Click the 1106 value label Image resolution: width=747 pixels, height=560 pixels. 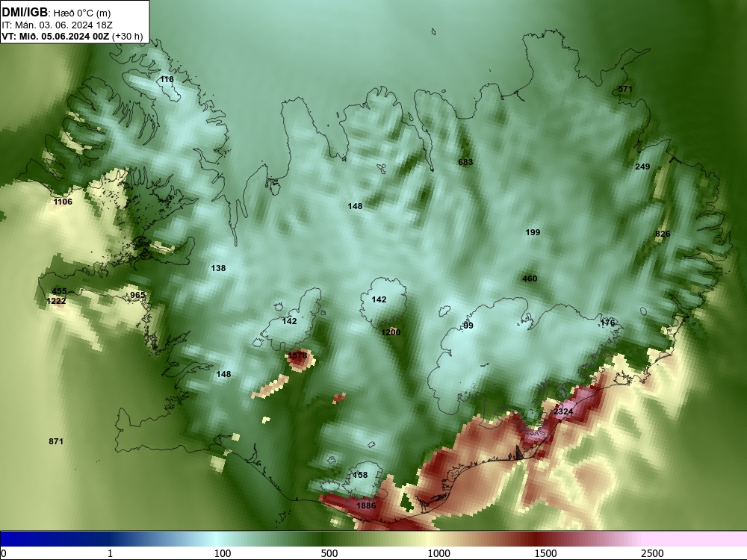tap(63, 202)
